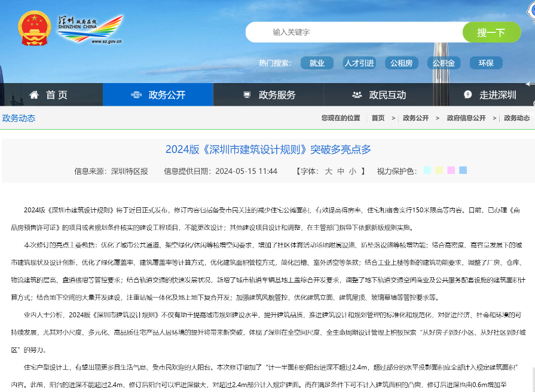Select the 公租房 hot search tag

pyautogui.click(x=402, y=63)
